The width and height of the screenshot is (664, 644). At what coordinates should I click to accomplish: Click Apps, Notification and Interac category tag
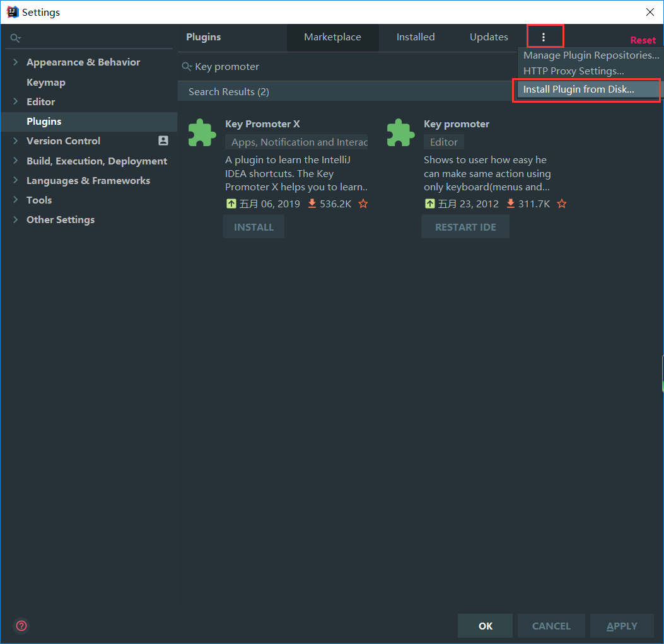click(x=296, y=142)
